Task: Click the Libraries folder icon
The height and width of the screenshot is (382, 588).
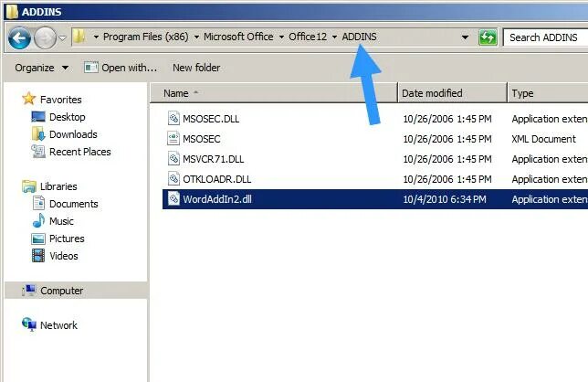Action: coord(29,186)
